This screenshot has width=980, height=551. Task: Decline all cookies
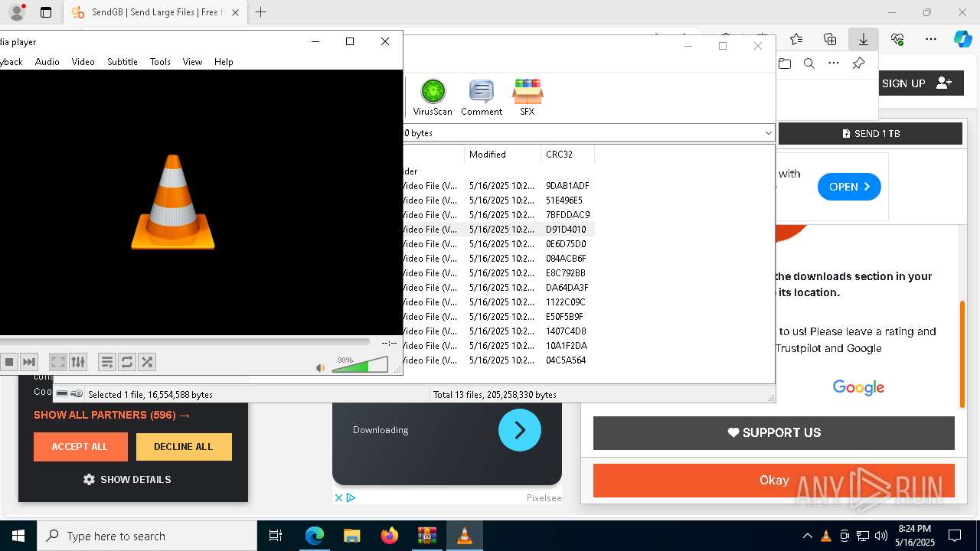pos(184,447)
